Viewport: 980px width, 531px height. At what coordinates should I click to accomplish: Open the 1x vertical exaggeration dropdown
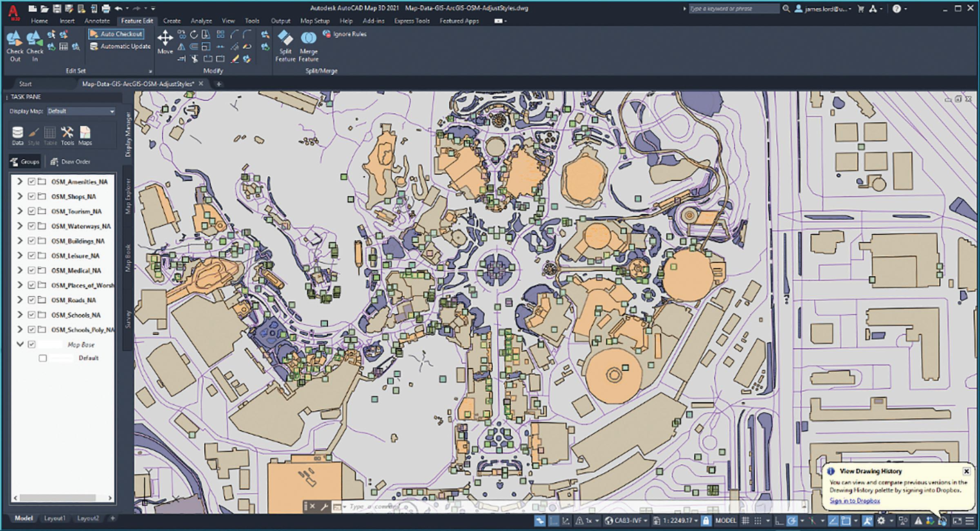(587, 520)
